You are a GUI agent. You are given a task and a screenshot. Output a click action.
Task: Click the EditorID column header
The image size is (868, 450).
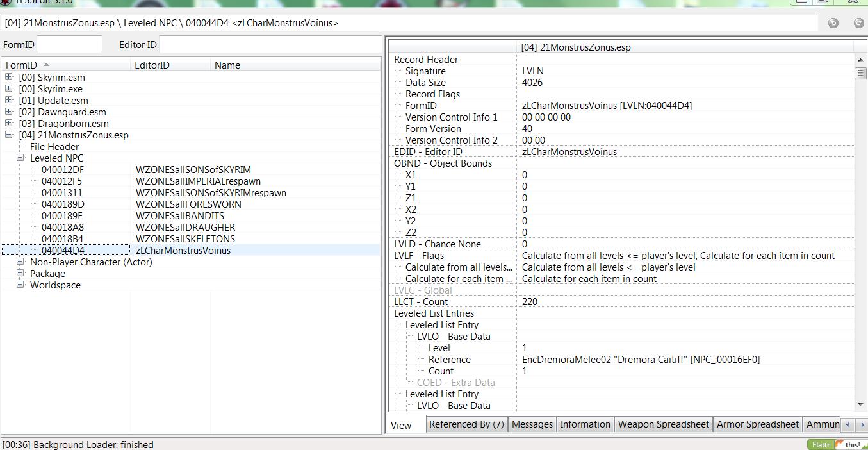click(152, 65)
